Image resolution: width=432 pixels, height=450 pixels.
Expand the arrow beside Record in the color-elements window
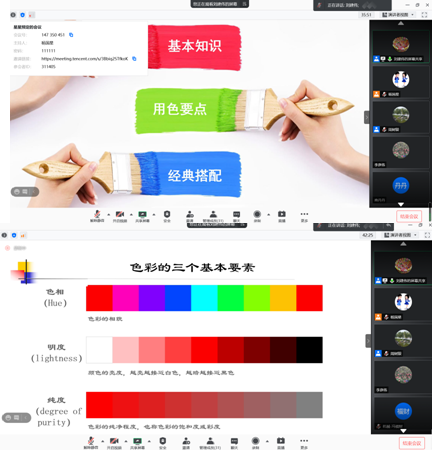pyautogui.click(x=267, y=441)
